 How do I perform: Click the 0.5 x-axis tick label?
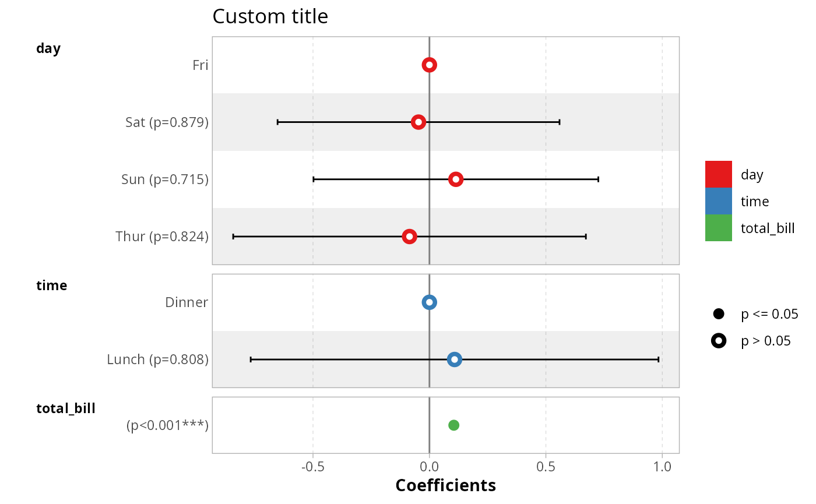(546, 467)
